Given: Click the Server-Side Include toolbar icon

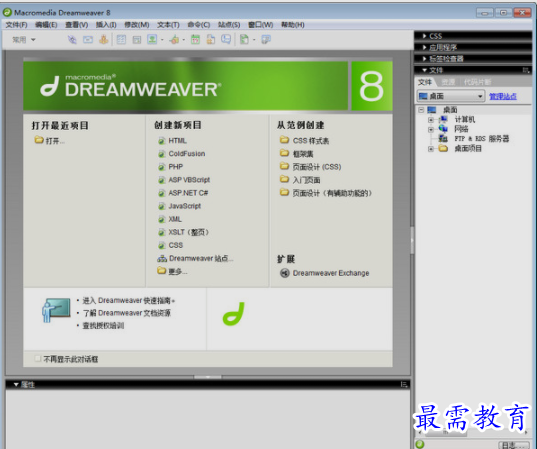Looking at the screenshot, I should 211,40.
